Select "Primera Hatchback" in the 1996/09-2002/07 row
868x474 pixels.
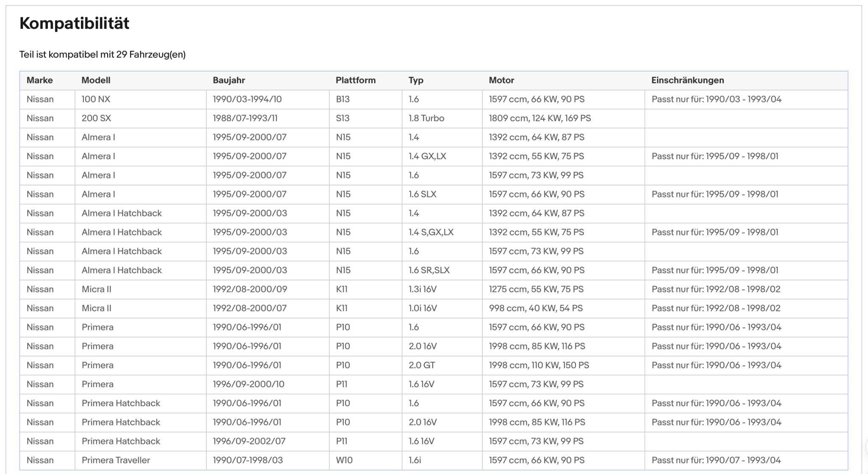pyautogui.click(x=121, y=441)
